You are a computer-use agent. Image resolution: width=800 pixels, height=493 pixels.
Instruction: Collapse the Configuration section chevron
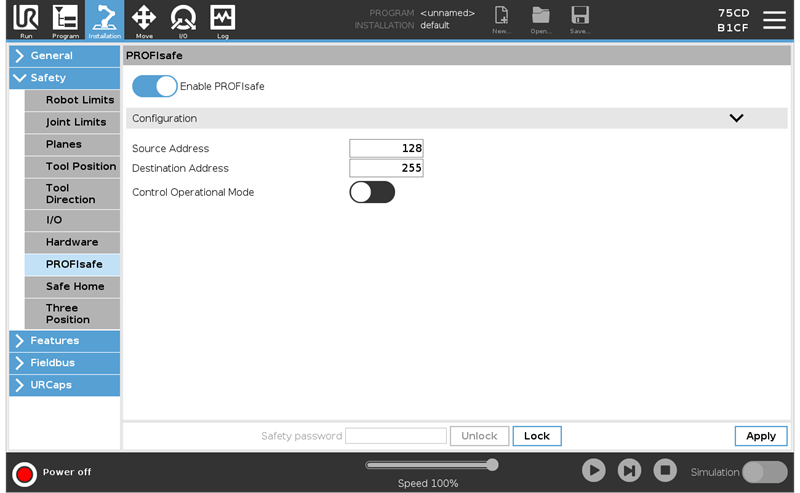coord(736,118)
